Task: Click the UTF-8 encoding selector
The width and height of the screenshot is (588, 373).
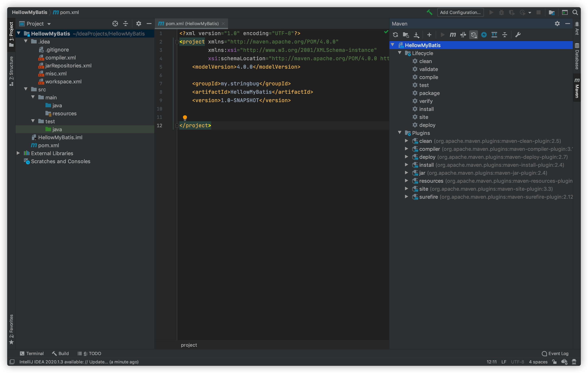Action: click(x=517, y=362)
